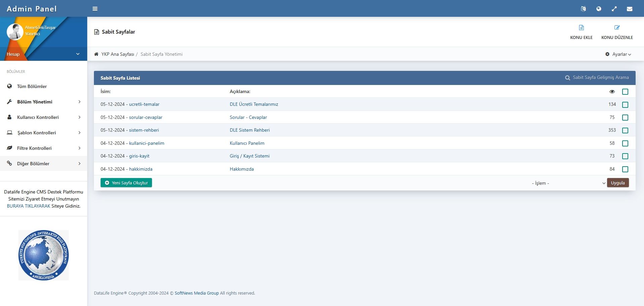Click the Türkiye ansiklopedia globe logo image
The width and height of the screenshot is (644, 306).
(44, 255)
